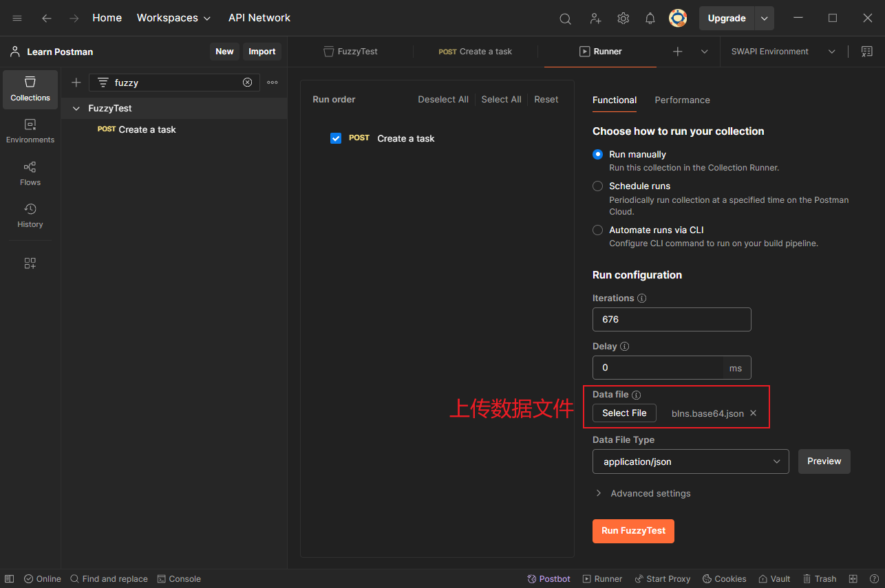885x588 pixels.
Task: Open Flows in the sidebar
Action: pyautogui.click(x=30, y=174)
